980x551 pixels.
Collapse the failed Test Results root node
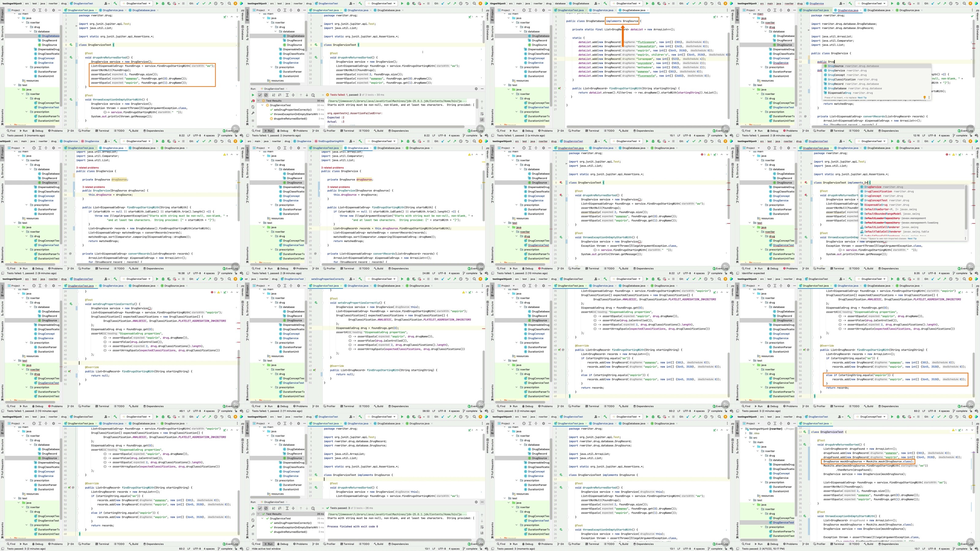pos(259,101)
